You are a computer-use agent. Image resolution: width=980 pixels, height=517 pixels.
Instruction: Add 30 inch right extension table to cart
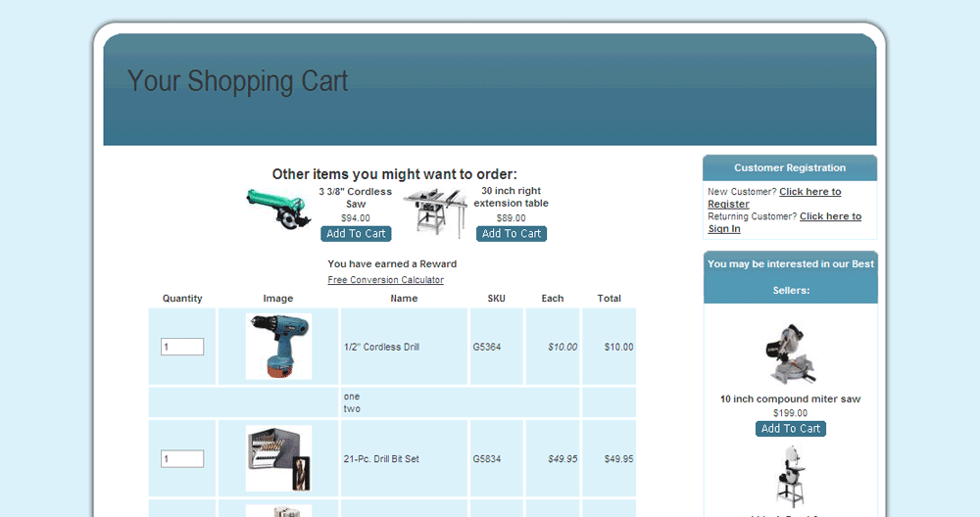tap(511, 234)
